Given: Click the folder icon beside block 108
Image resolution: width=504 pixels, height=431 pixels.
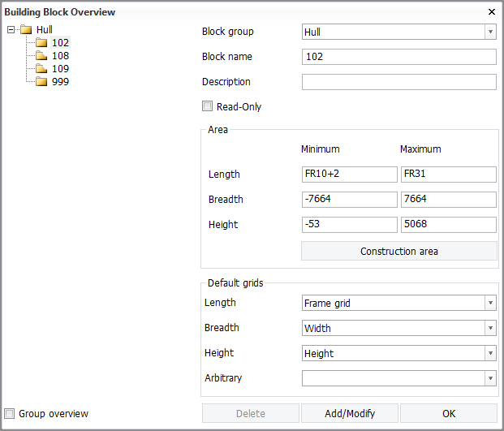Looking at the screenshot, I should click(x=41, y=56).
